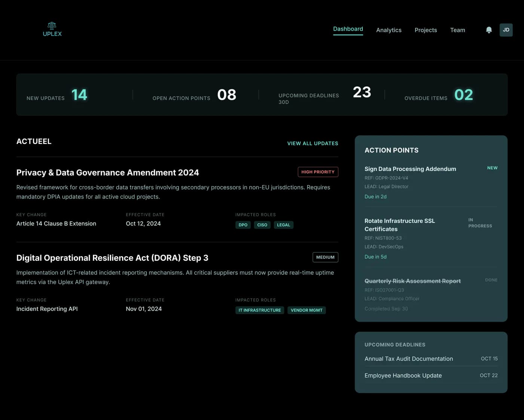This screenshot has width=524, height=420.
Task: Click the Nov 01, 2024 effective date
Action: tap(144, 309)
